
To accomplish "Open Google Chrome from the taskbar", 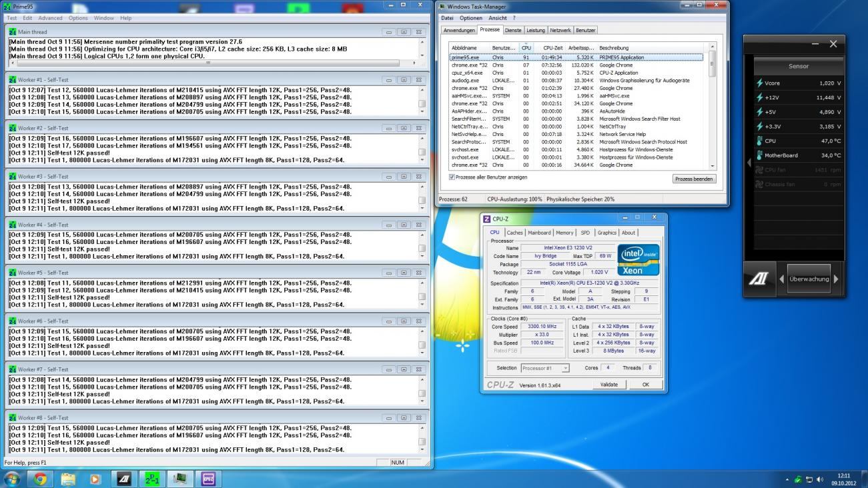I will point(39,479).
